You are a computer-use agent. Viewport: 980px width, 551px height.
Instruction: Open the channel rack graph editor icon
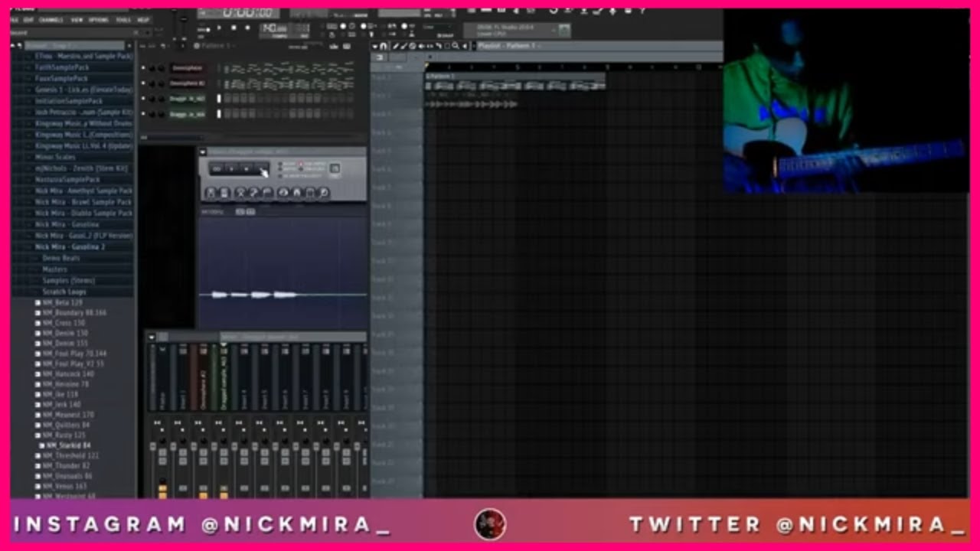pyautogui.click(x=333, y=46)
